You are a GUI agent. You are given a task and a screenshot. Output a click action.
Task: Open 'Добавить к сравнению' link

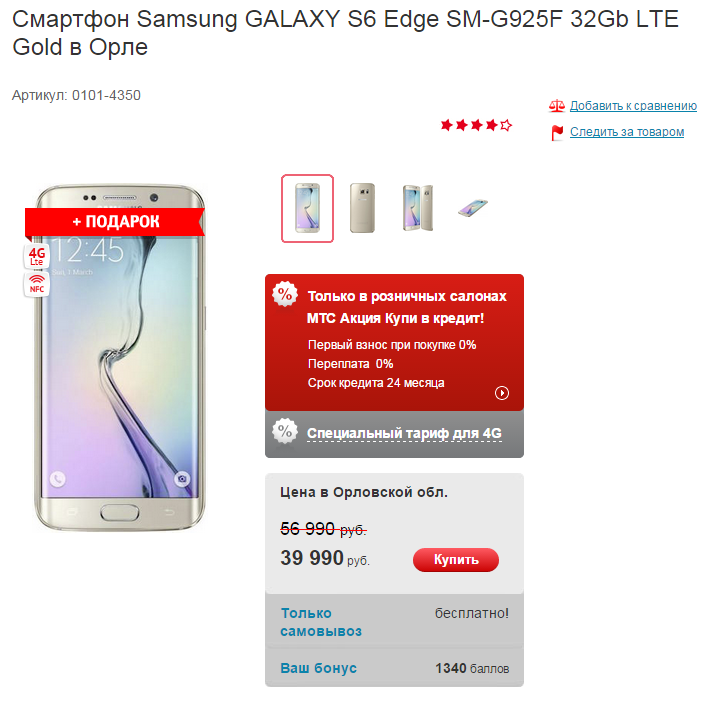(633, 106)
